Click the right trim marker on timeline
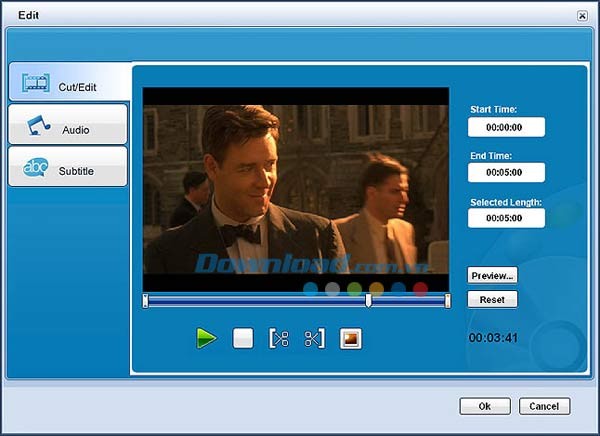 447,301
